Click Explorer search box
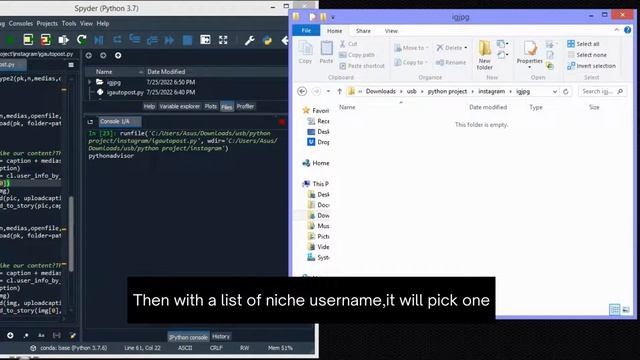Screen dimensions: 640x360 [602, 91]
